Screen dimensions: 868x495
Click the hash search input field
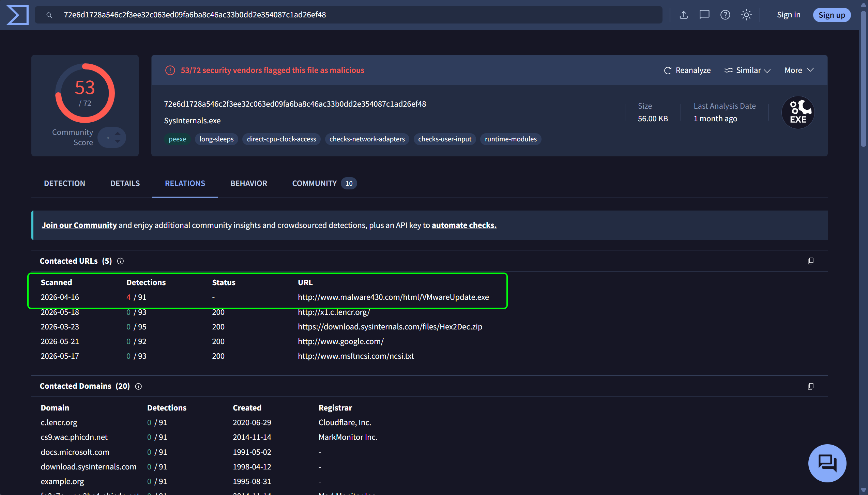[348, 15]
